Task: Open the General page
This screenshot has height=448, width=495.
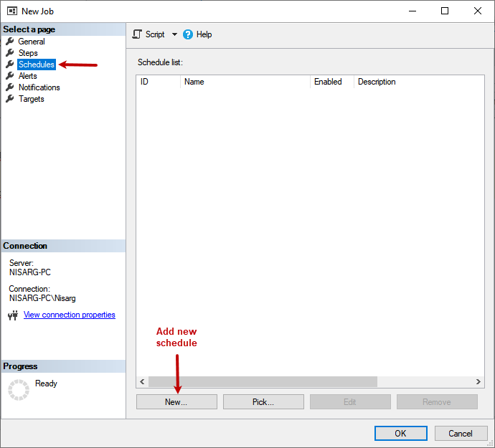Action: coord(32,42)
